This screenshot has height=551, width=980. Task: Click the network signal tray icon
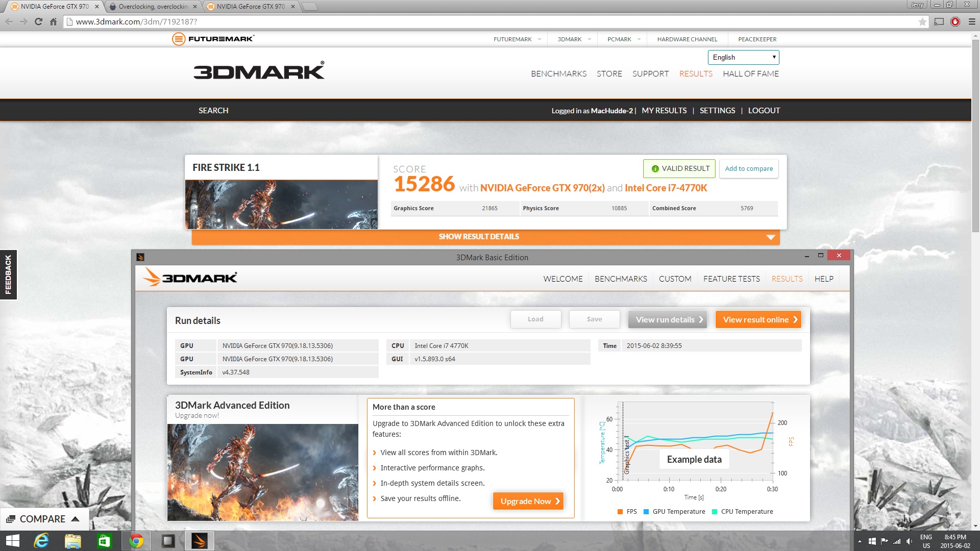(x=897, y=541)
